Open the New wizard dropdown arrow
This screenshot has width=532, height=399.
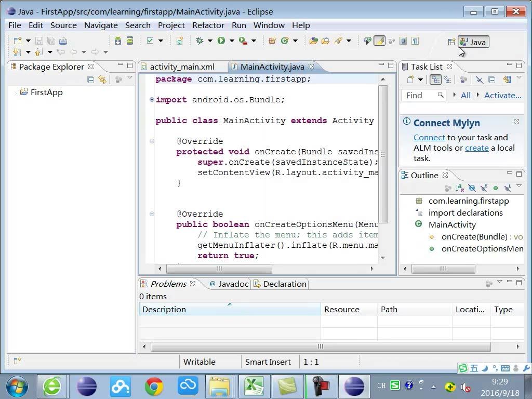(28, 41)
